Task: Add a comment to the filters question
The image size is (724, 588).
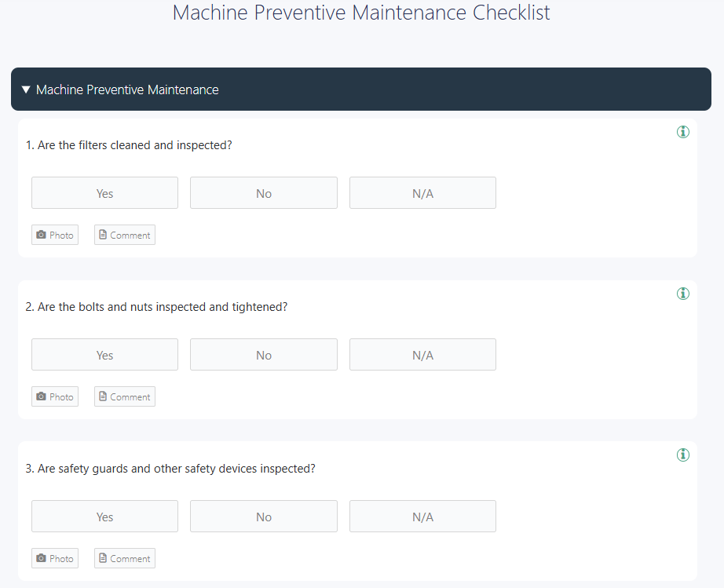Action: coord(125,235)
